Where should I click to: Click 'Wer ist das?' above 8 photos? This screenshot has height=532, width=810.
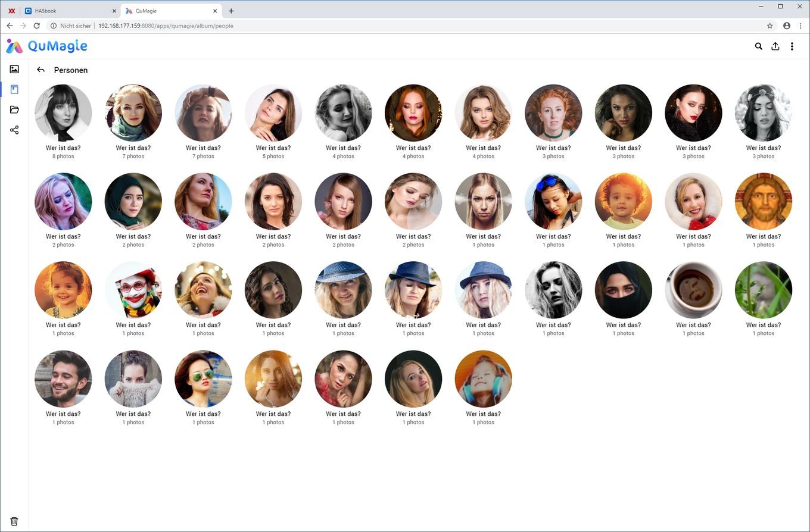63,148
